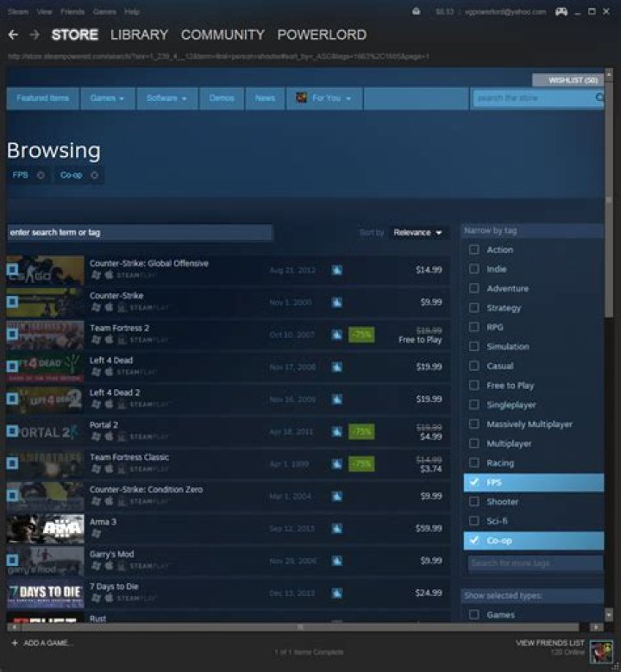The height and width of the screenshot is (672, 621).
Task: Focus the enter search term or tag field
Action: coord(140,232)
